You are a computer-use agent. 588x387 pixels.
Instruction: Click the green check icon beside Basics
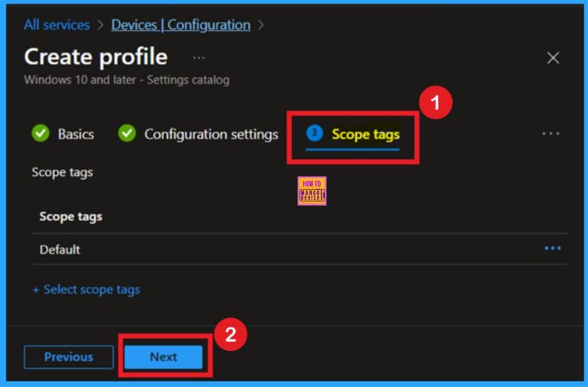point(41,133)
